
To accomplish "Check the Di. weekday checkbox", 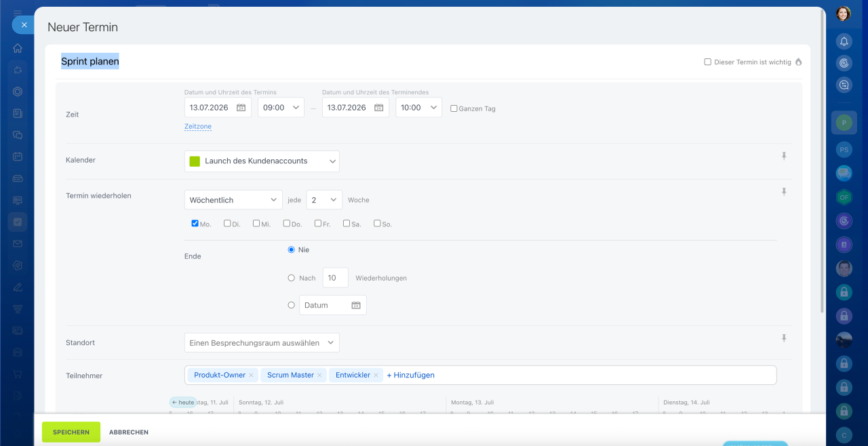I will pos(227,223).
